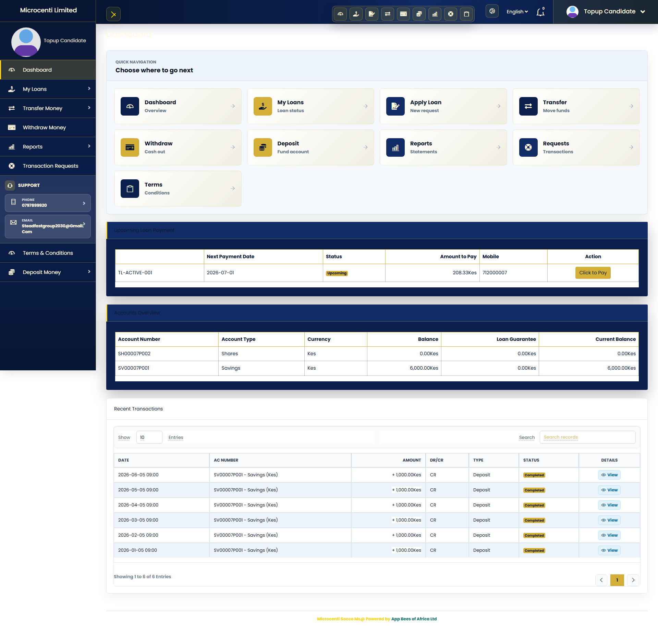Click the Deposit Money coins icon in sidebar
The height and width of the screenshot is (644, 658).
12,272
